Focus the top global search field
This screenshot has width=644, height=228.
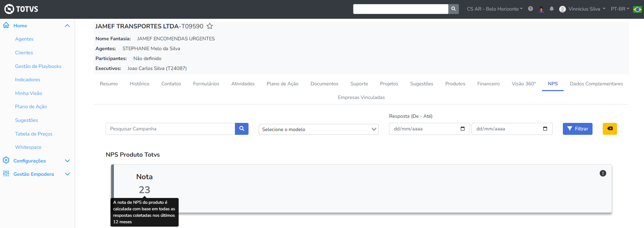click(401, 9)
